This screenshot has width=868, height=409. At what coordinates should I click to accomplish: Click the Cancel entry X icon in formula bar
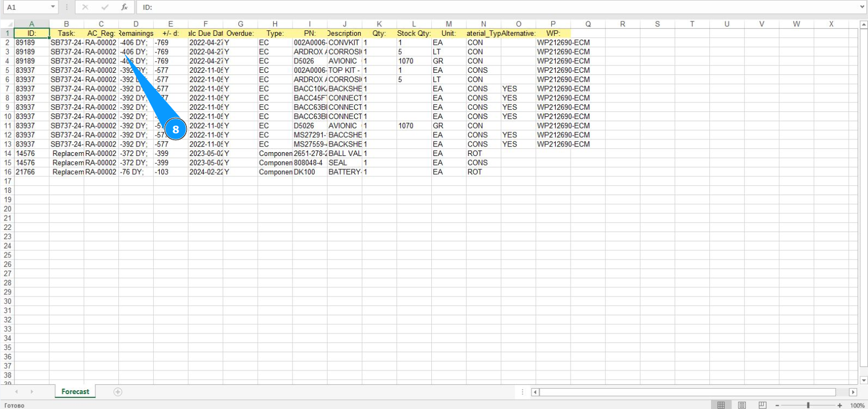[85, 7]
